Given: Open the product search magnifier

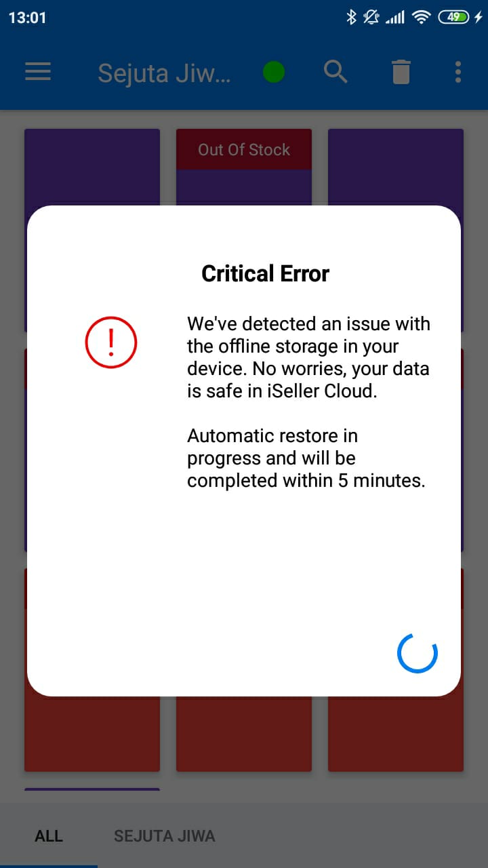Looking at the screenshot, I should (x=335, y=71).
